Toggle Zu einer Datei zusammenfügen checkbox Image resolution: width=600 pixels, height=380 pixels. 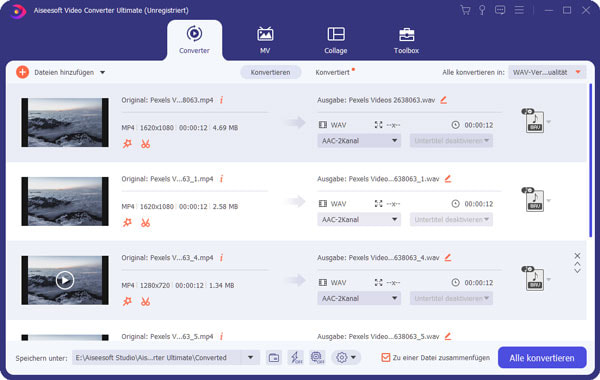coord(385,358)
